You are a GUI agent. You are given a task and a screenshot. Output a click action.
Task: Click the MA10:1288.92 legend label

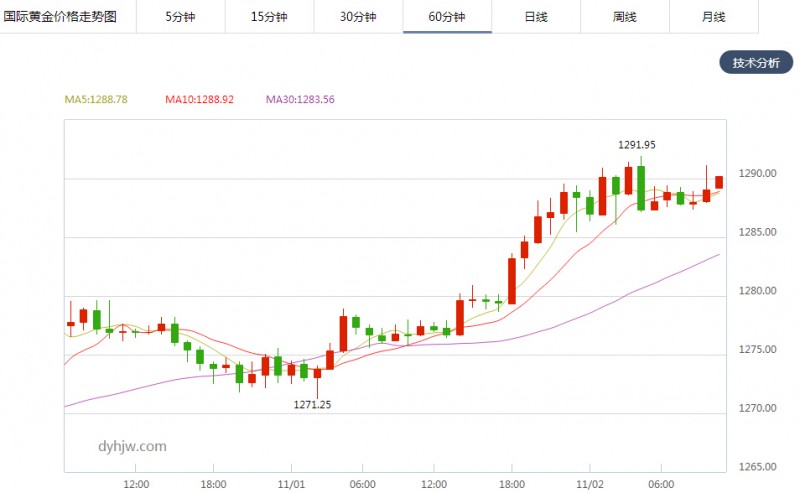coord(199,99)
